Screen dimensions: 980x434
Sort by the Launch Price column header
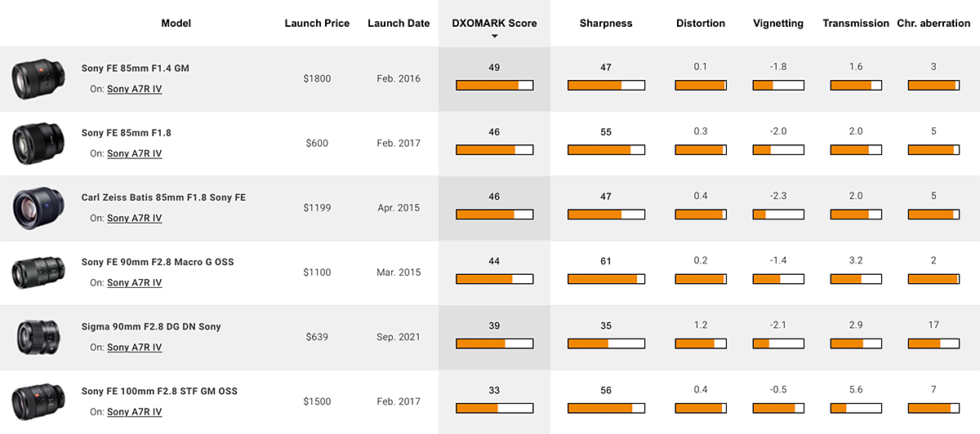pyautogui.click(x=317, y=24)
